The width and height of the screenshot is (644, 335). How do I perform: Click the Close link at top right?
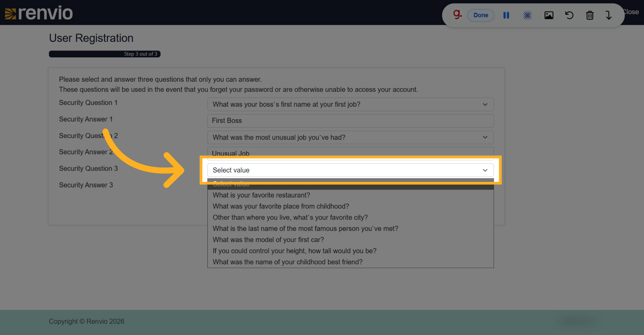631,12
